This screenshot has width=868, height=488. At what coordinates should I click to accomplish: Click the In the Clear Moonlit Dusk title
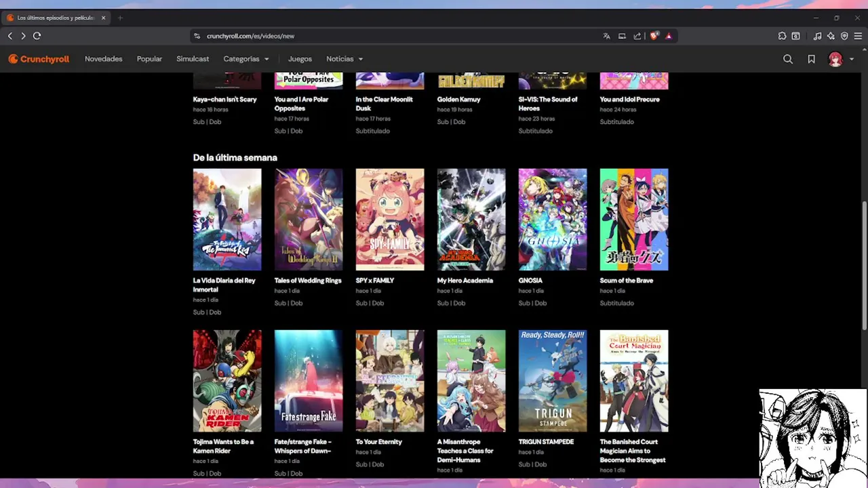coord(384,104)
